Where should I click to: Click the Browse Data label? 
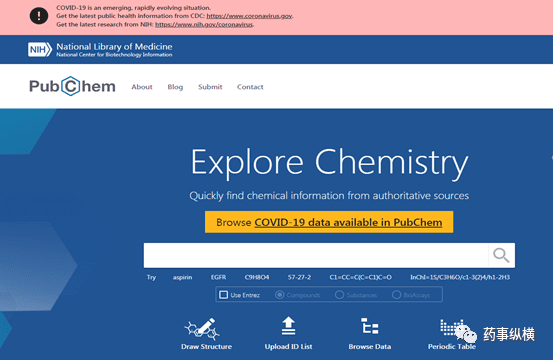(370, 347)
